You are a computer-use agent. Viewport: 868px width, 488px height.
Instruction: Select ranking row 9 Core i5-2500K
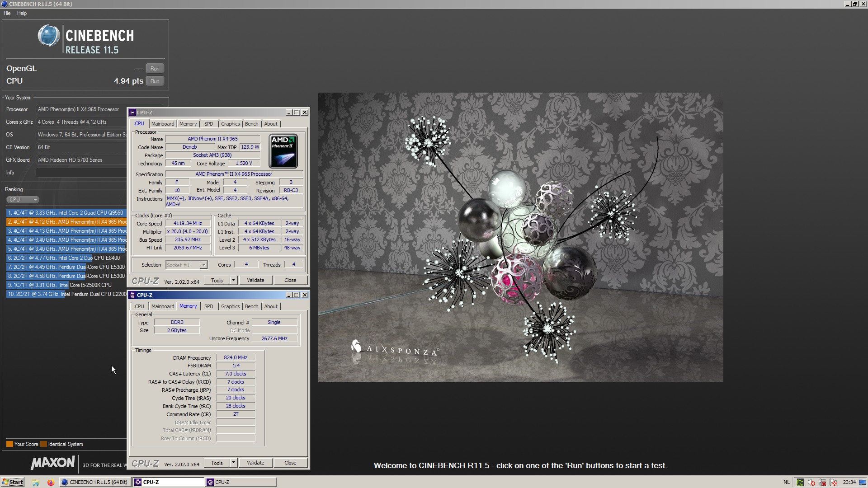[66, 285]
